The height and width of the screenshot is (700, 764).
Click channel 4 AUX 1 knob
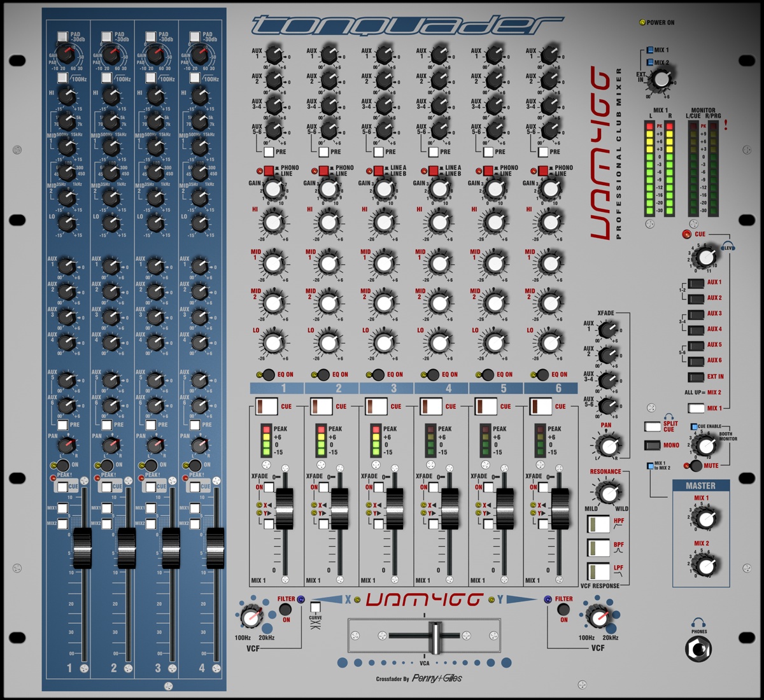(438, 55)
